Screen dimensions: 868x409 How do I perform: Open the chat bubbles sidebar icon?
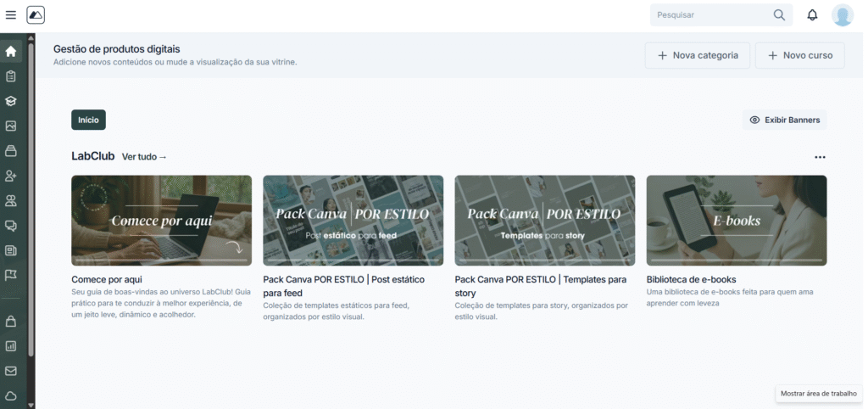click(x=11, y=226)
